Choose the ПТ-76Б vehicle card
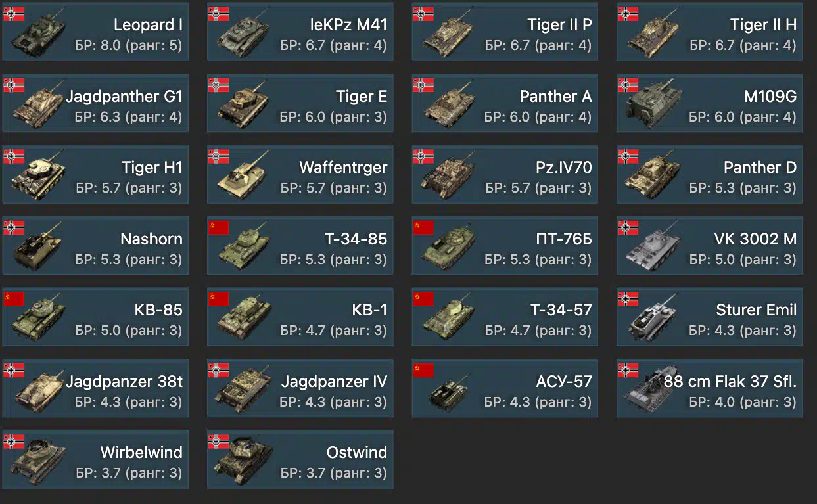 tap(505, 246)
